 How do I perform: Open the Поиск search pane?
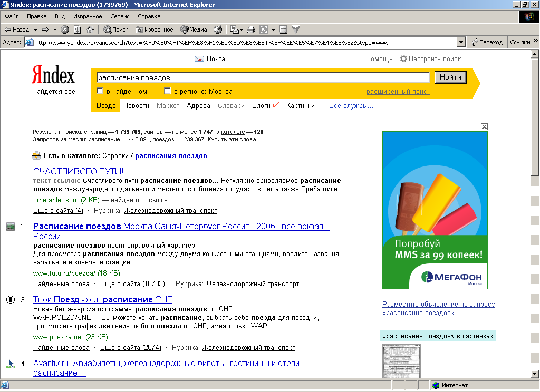click(x=116, y=30)
